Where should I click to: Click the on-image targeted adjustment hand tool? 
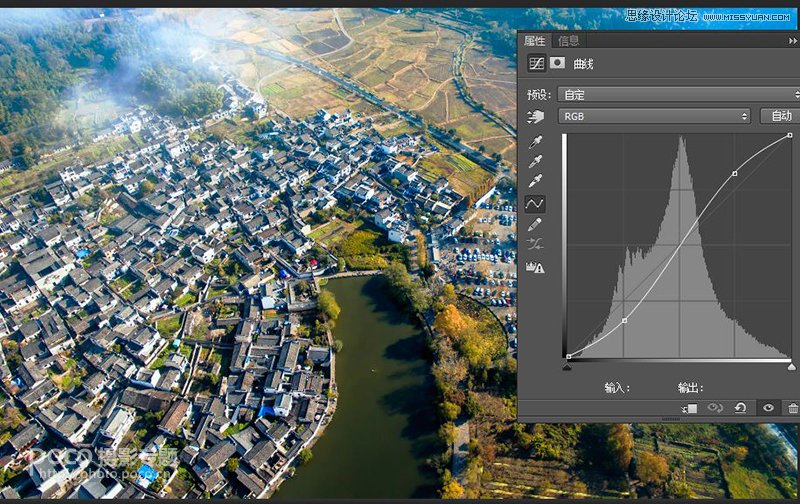535,116
